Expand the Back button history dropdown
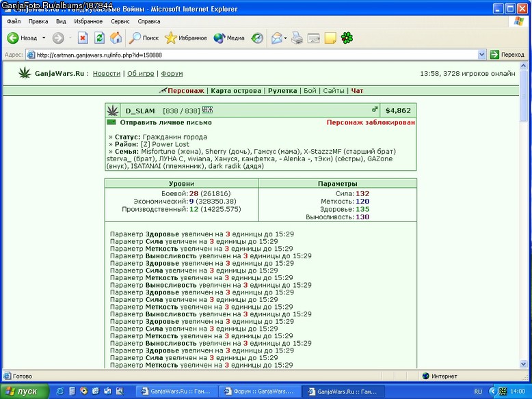 (44, 38)
